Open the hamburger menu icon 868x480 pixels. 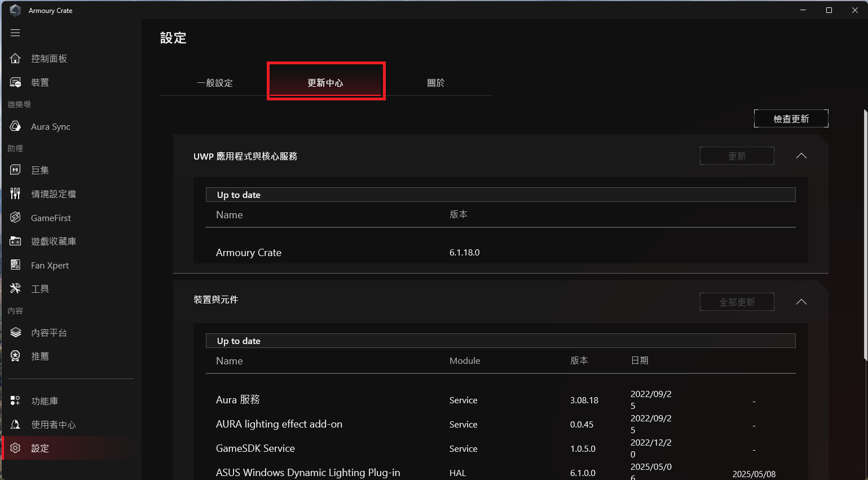pyautogui.click(x=15, y=33)
